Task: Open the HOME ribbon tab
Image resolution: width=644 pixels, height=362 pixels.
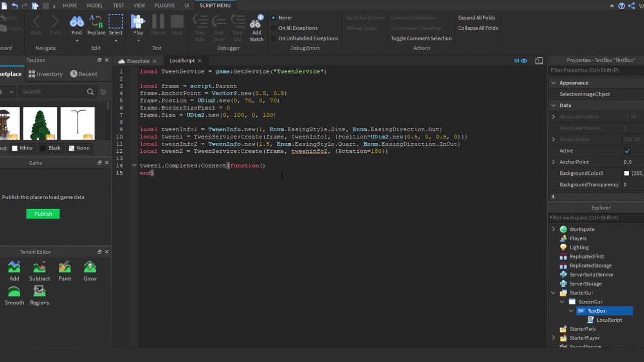Action: (x=70, y=6)
